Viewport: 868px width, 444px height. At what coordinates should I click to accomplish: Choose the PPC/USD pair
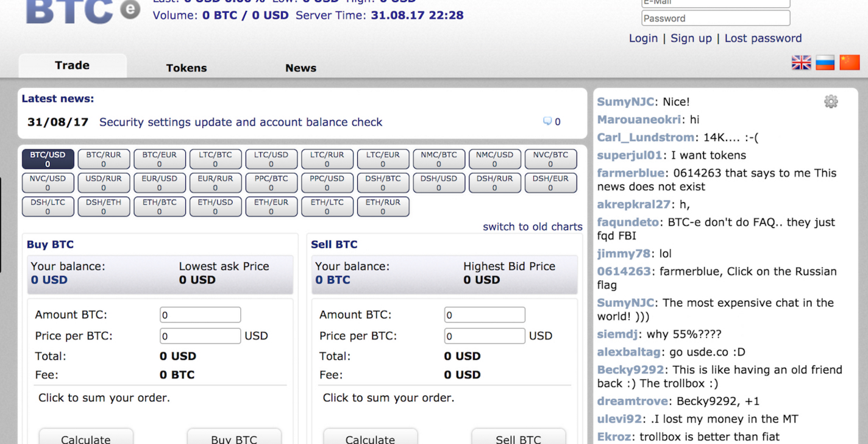click(x=327, y=183)
